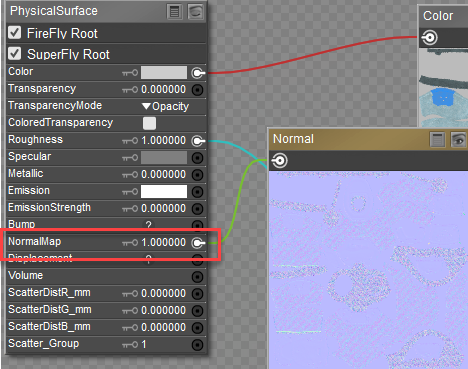Toggle Normal node preview eye icon

(x=459, y=139)
